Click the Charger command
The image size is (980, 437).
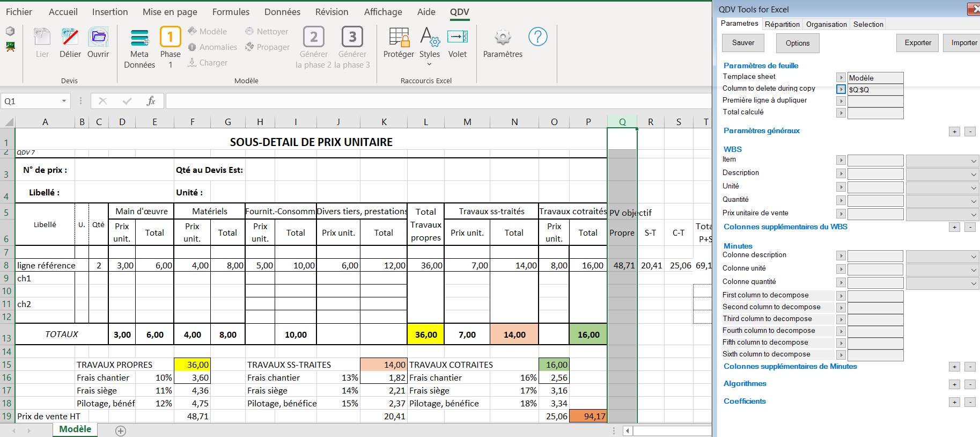point(208,63)
